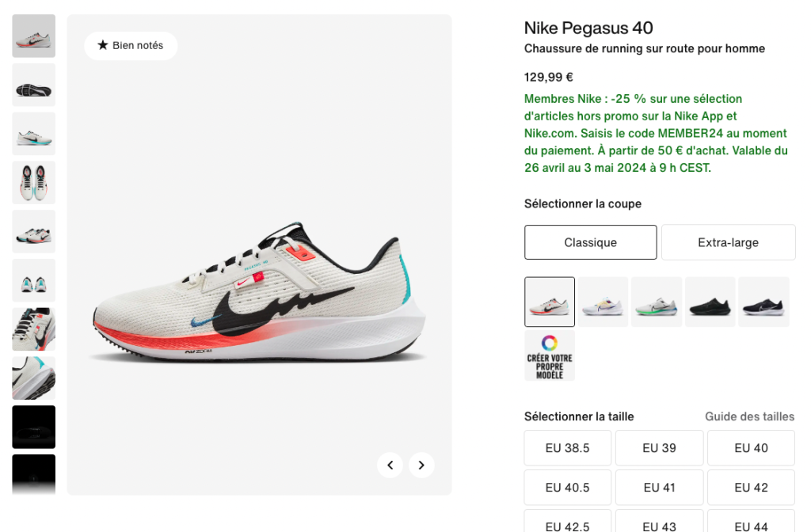The image size is (811, 532).
Task: Choose the all-black colorway option
Action: pyautogui.click(x=710, y=302)
